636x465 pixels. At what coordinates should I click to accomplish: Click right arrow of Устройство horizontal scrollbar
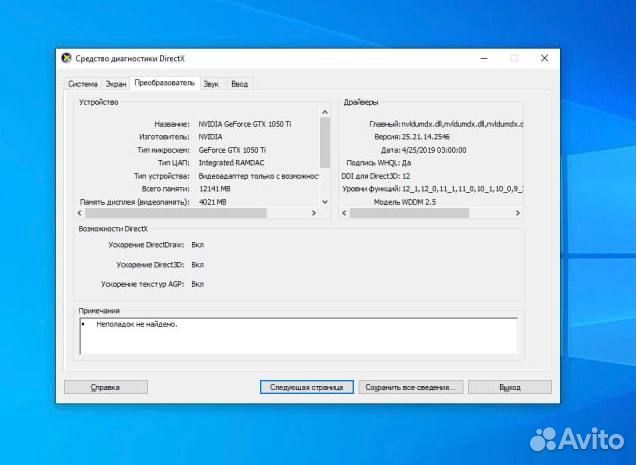pos(314,213)
